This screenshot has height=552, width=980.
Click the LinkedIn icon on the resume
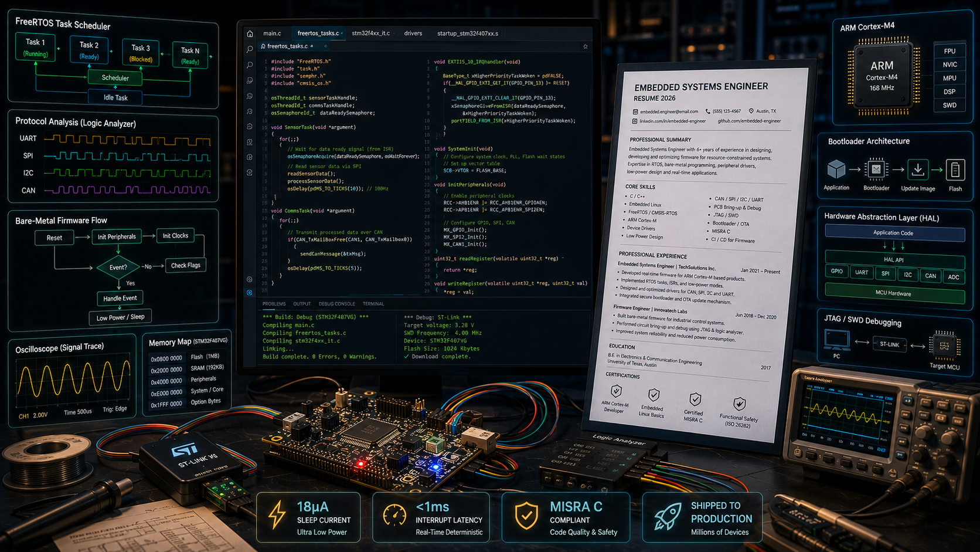pos(634,121)
